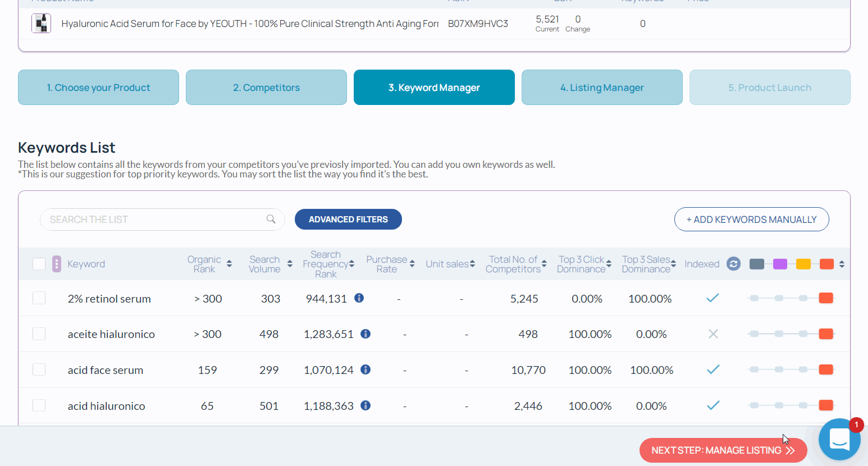Show Search Frequency Rank info for 2% retinol serum

(x=359, y=298)
